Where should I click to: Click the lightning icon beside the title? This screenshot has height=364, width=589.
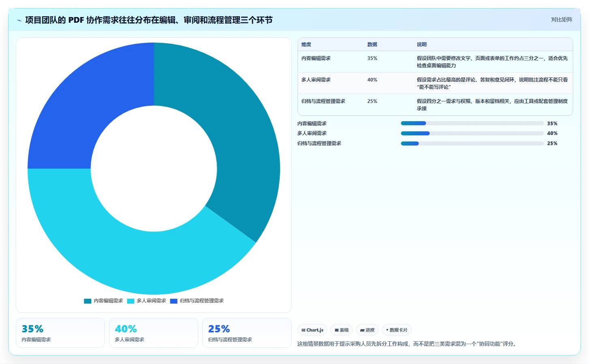[19, 20]
